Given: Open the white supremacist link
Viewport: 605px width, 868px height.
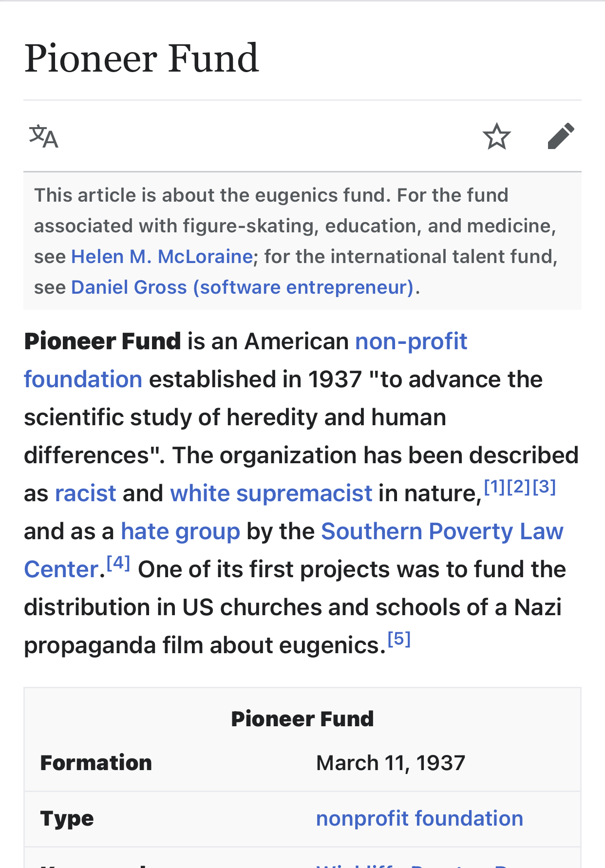Looking at the screenshot, I should pos(271,493).
